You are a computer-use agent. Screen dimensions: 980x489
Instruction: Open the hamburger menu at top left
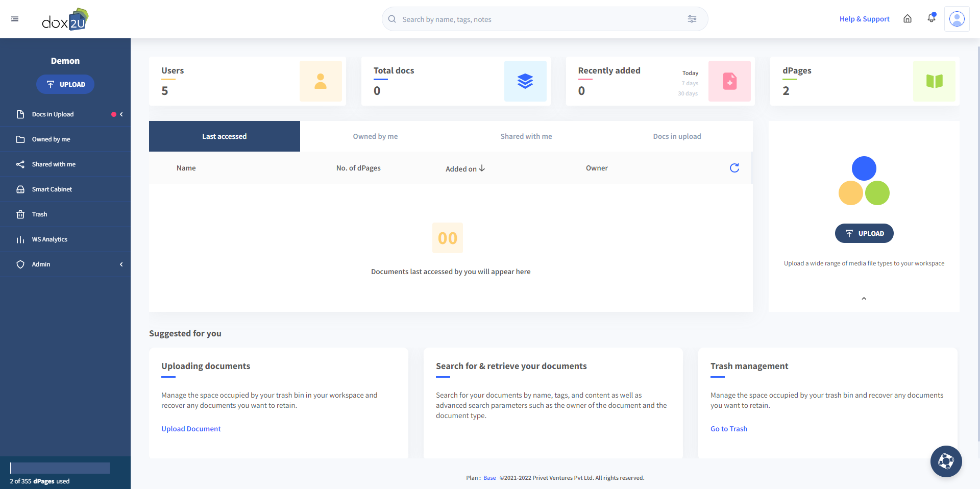point(15,19)
